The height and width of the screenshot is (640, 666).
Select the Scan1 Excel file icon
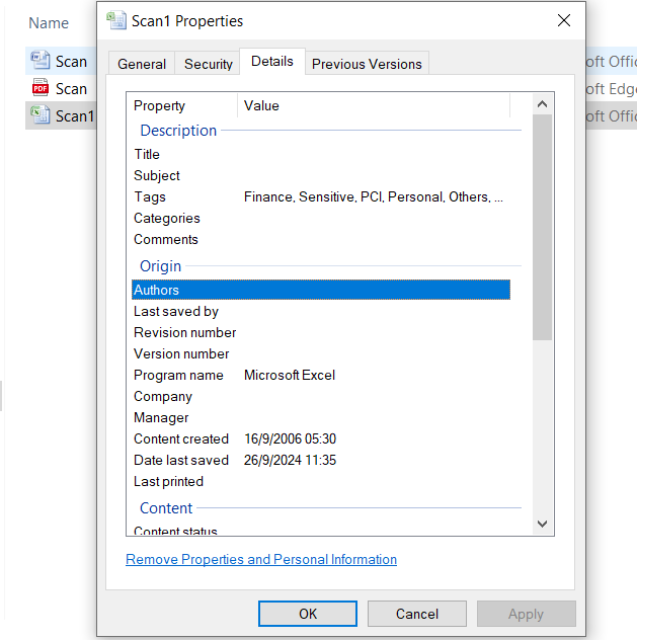[40, 115]
